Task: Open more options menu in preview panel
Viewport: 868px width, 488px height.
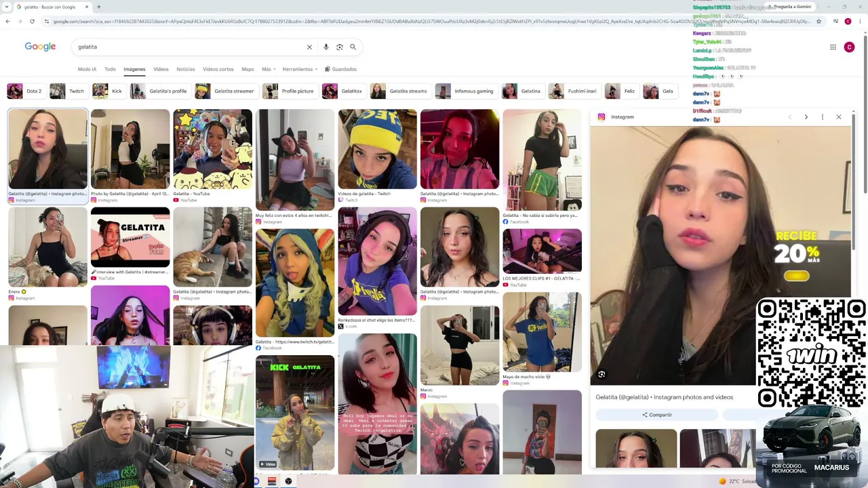Action: pos(823,117)
